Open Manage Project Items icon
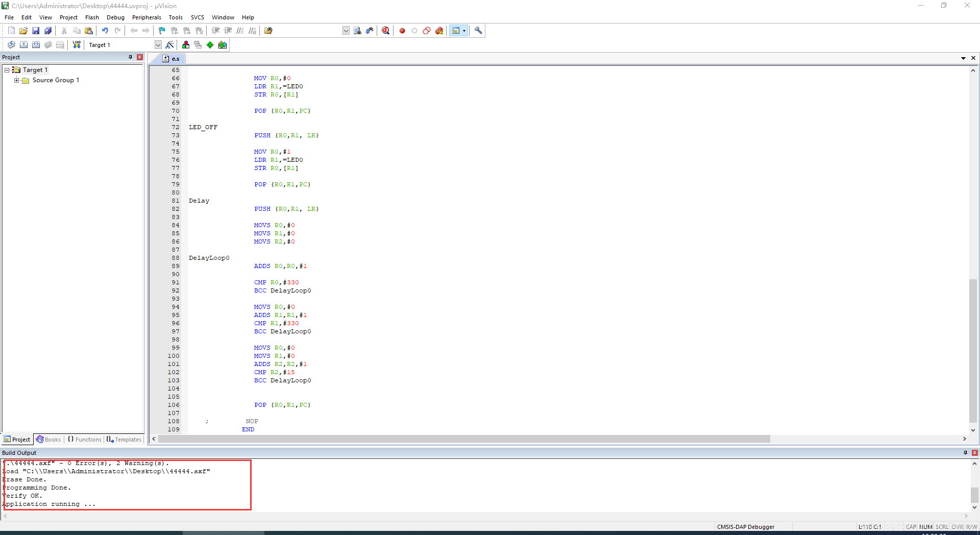The width and height of the screenshot is (980, 535). click(186, 45)
